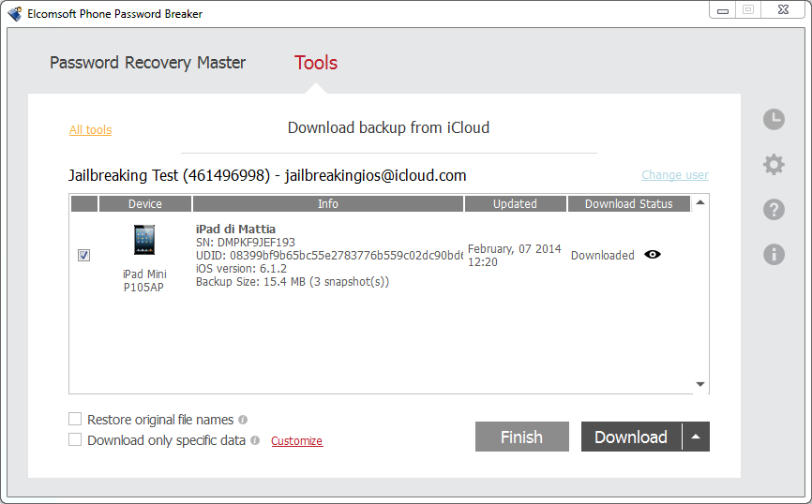Click info icon next to Restore original file names
This screenshot has width=812, height=504.
(x=243, y=420)
